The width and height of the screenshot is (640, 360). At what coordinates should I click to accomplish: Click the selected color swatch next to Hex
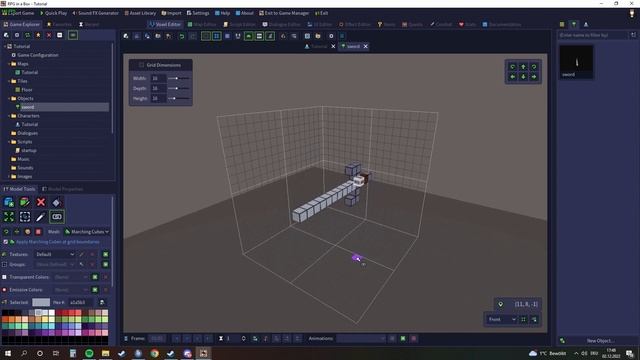pyautogui.click(x=41, y=302)
